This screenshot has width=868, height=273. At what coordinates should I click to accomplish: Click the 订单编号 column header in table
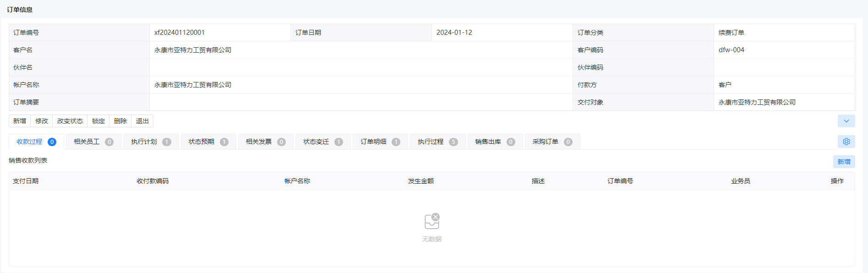620,181
